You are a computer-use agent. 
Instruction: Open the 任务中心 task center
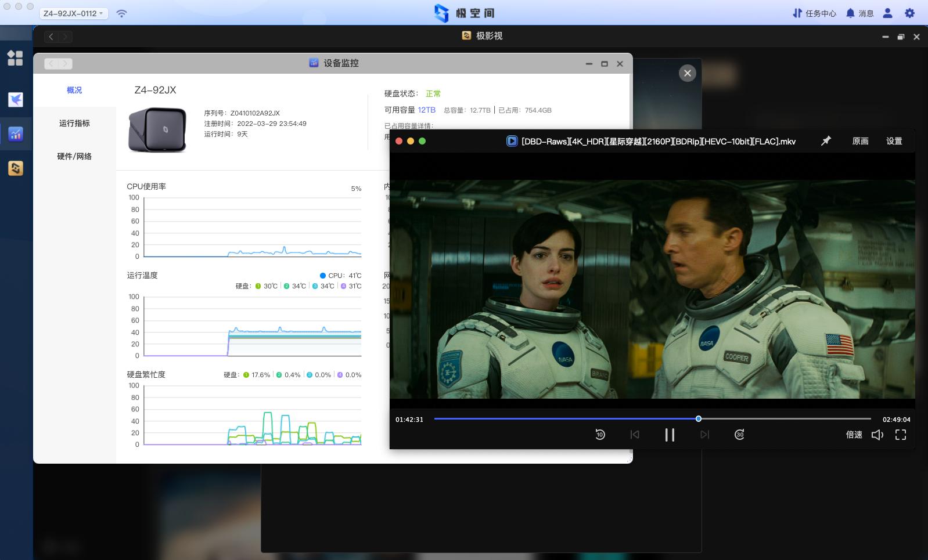pyautogui.click(x=814, y=13)
